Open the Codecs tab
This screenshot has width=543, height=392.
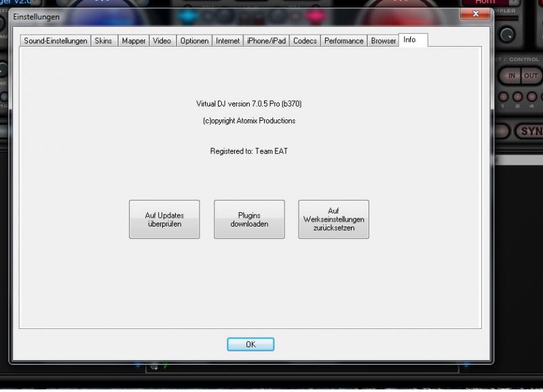pyautogui.click(x=305, y=41)
